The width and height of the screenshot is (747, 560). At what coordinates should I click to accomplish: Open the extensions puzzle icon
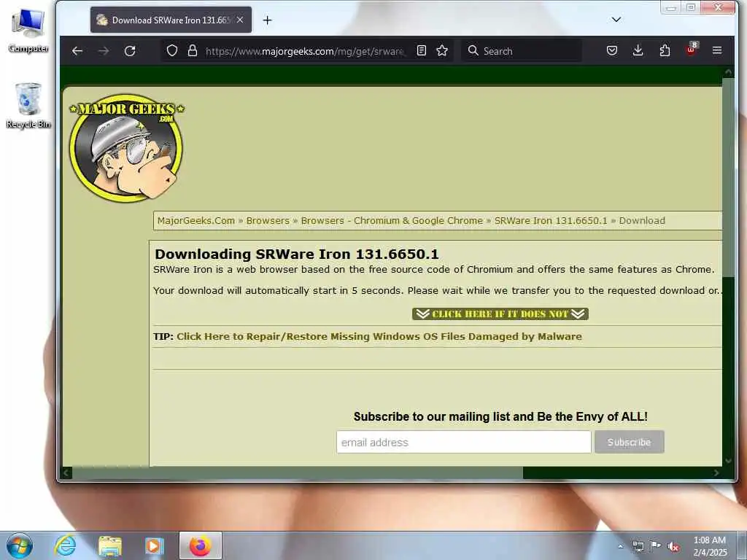[x=665, y=50]
